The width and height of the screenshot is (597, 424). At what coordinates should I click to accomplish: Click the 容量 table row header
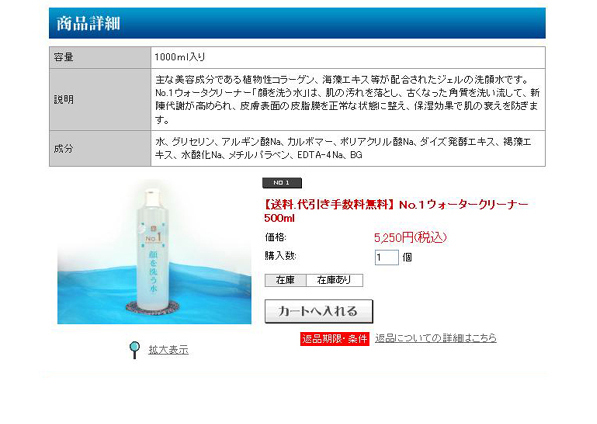(100, 57)
